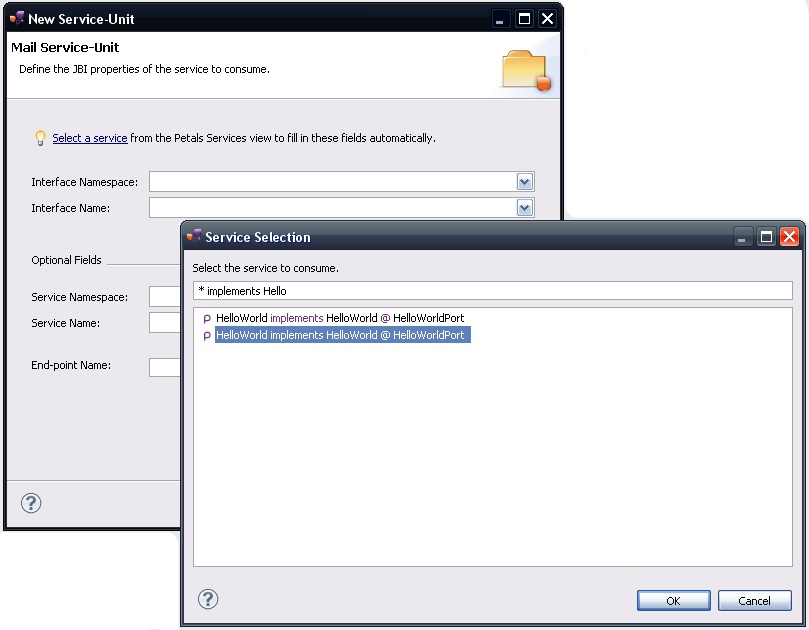Image resolution: width=809 pixels, height=630 pixels.
Task: Open help in the New Service-Unit dialog
Action: tap(31, 502)
